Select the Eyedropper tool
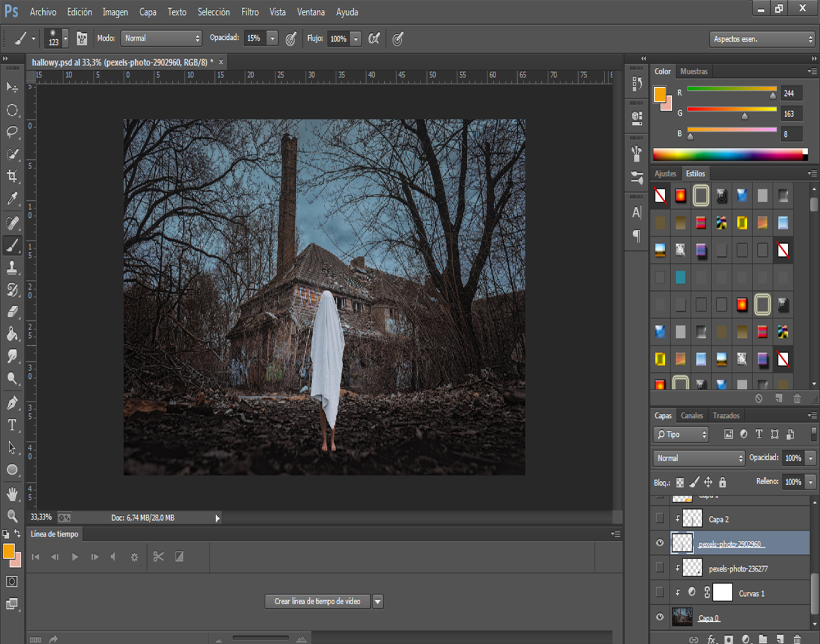 12,199
